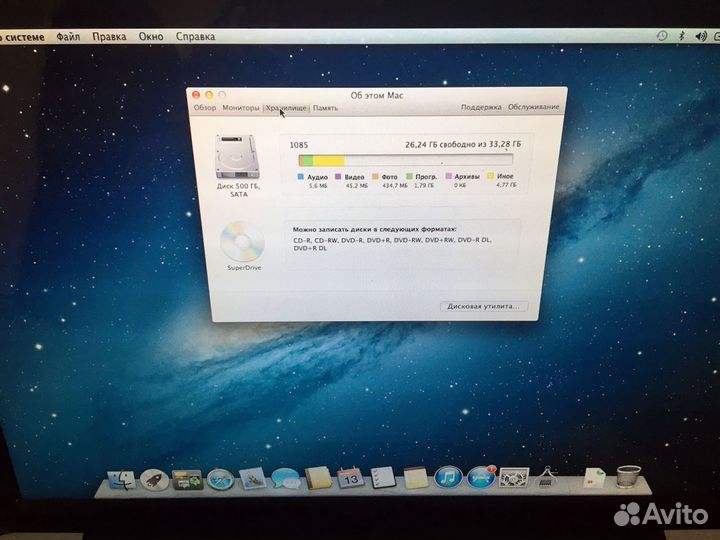Open the Поддержка link
The height and width of the screenshot is (540, 720).
click(x=481, y=107)
